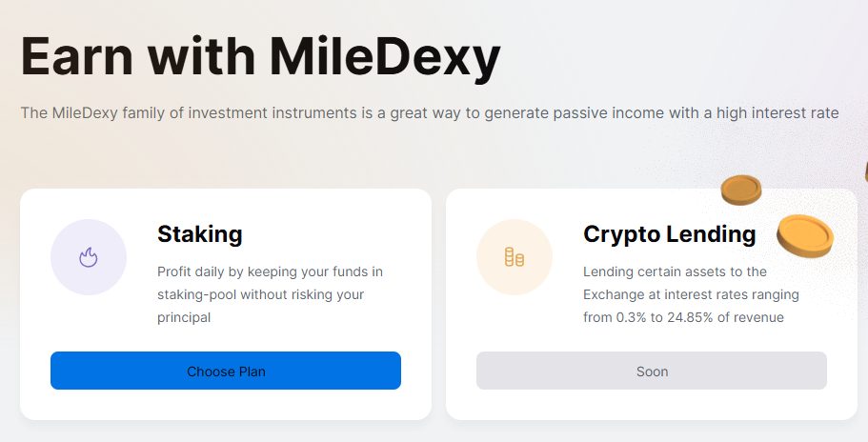This screenshot has width=868, height=442.
Task: Select the Crypto Lending card title
Action: pyautogui.click(x=669, y=233)
